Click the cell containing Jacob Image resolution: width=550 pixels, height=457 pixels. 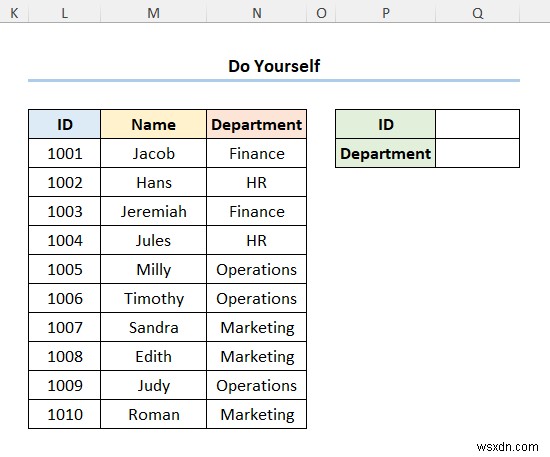point(153,153)
